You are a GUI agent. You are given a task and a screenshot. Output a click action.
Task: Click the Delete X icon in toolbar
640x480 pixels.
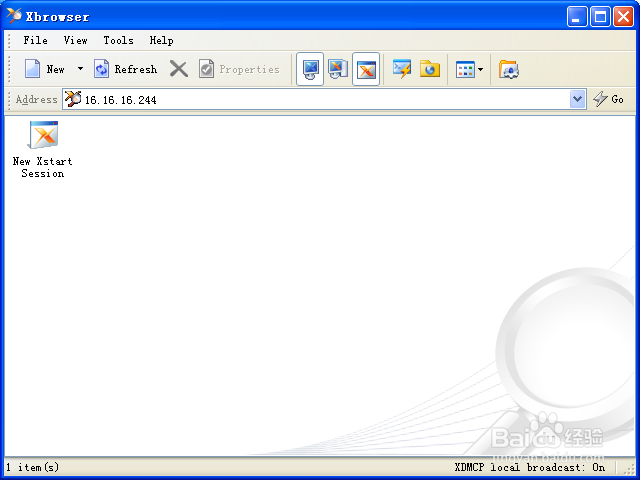point(179,69)
